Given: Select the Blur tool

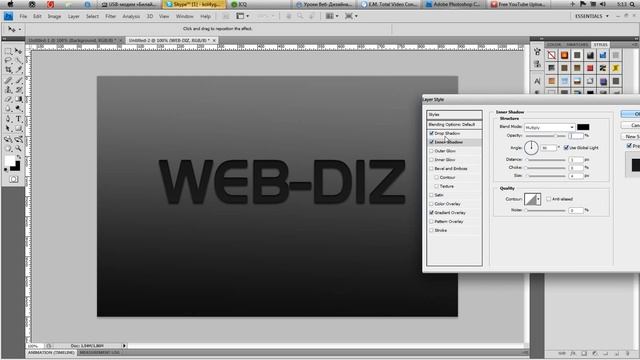Looking at the screenshot, I should (8, 109).
